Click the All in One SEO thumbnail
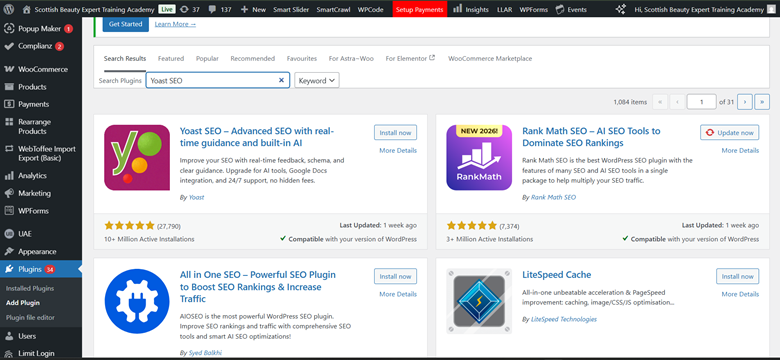This screenshot has width=780, height=360. (x=137, y=301)
